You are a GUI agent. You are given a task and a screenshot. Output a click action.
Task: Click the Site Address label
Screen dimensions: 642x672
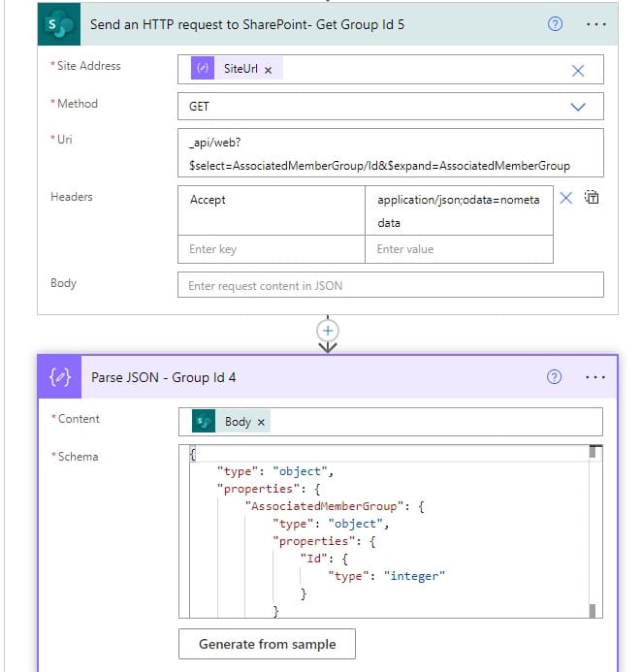click(88, 66)
